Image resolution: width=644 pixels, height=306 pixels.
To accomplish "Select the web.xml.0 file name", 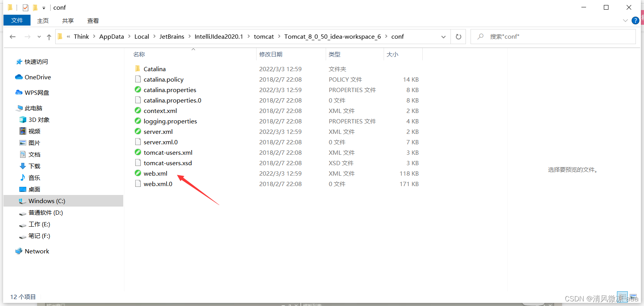I will pos(158,184).
